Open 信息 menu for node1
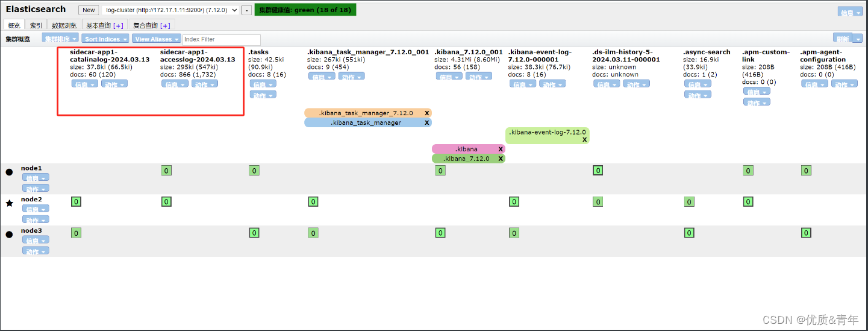The image size is (868, 331). (36, 177)
